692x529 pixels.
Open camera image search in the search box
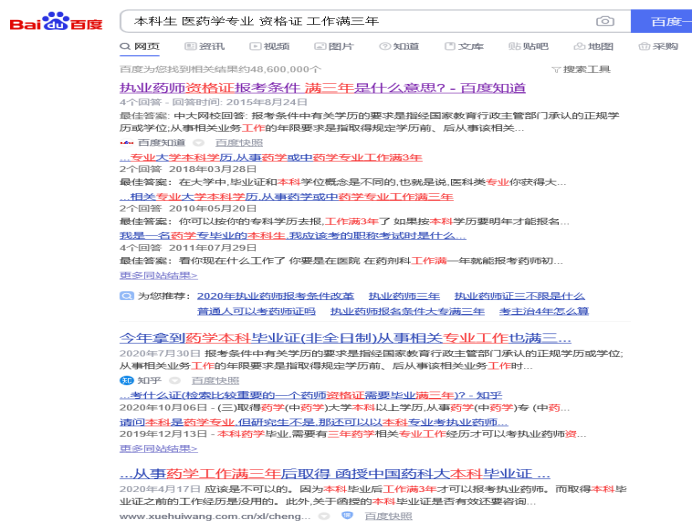(x=605, y=21)
